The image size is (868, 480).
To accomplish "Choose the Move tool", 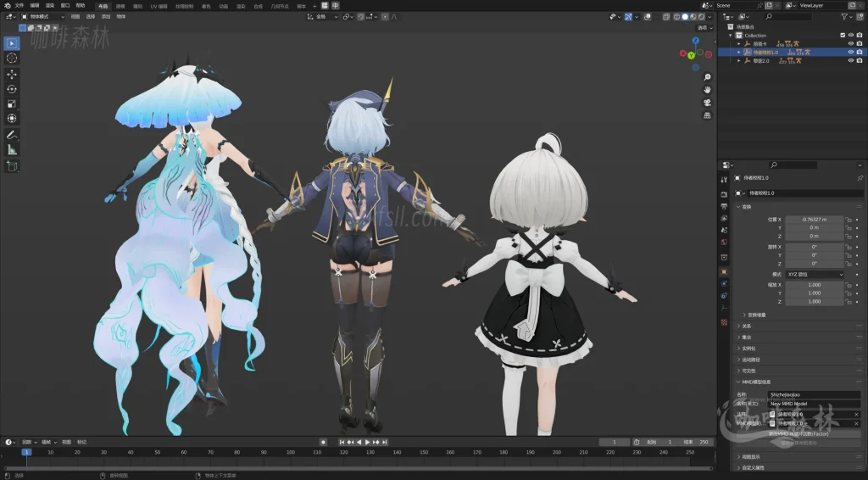I will 12,74.
